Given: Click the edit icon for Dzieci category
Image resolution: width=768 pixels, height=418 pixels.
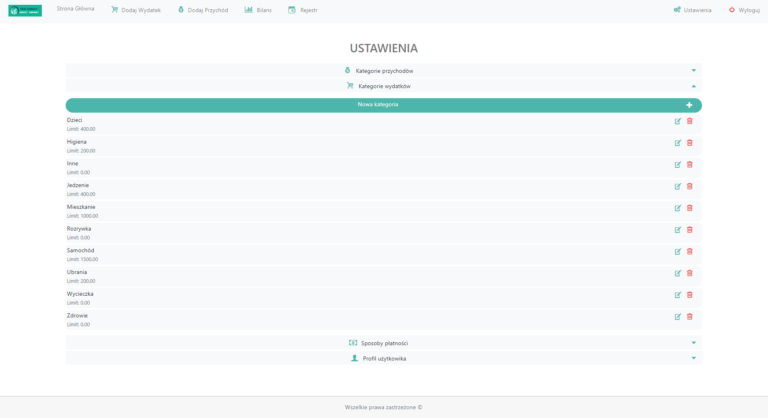Looking at the screenshot, I should pyautogui.click(x=678, y=121).
